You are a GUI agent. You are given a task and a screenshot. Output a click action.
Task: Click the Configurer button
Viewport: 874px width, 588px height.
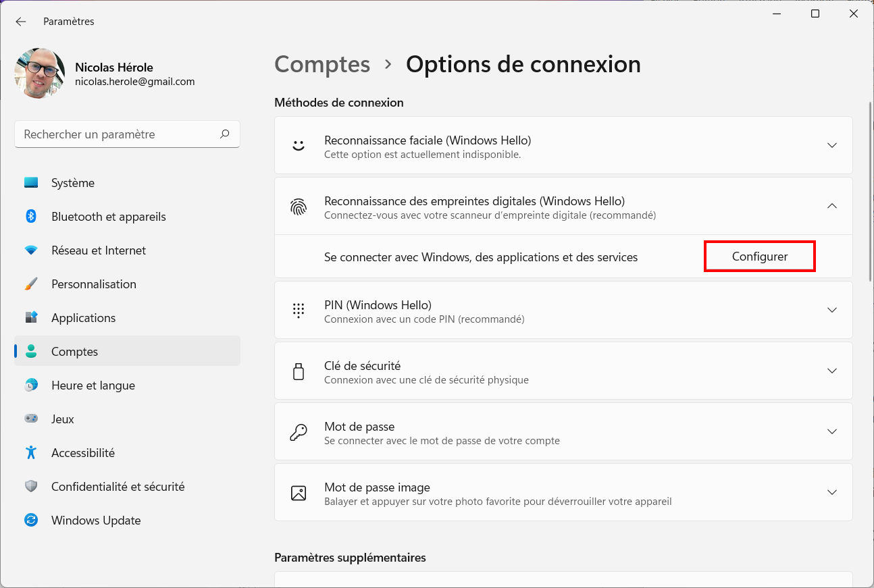click(x=760, y=257)
